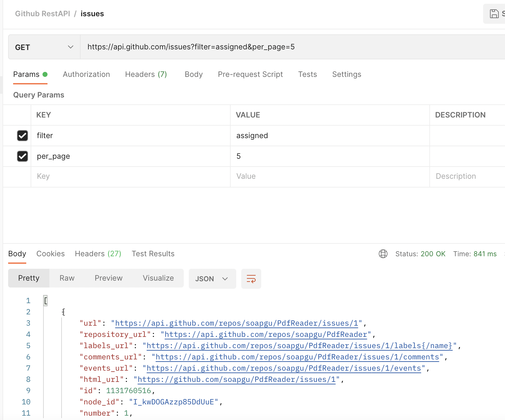
Task: Open the Pre-request Script tab
Action: [250, 74]
